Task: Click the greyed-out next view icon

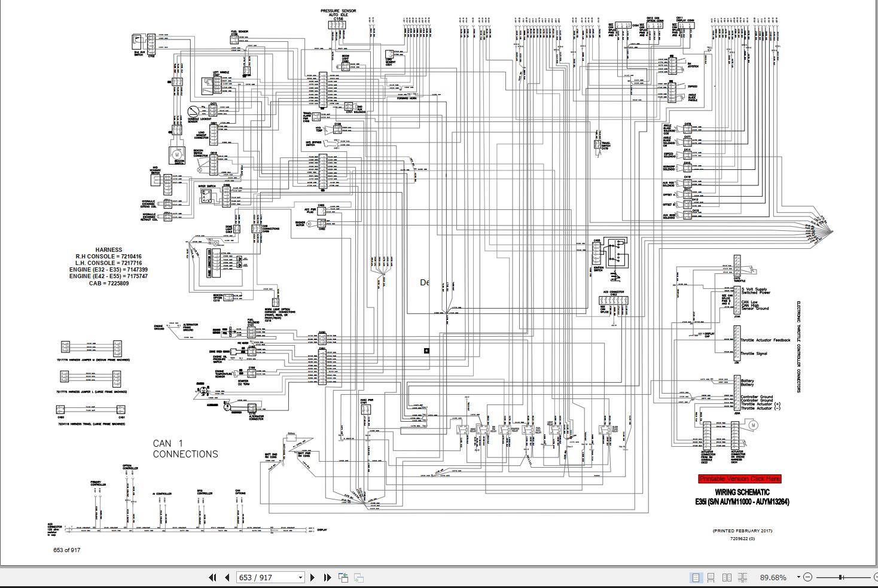Action: [x=359, y=577]
